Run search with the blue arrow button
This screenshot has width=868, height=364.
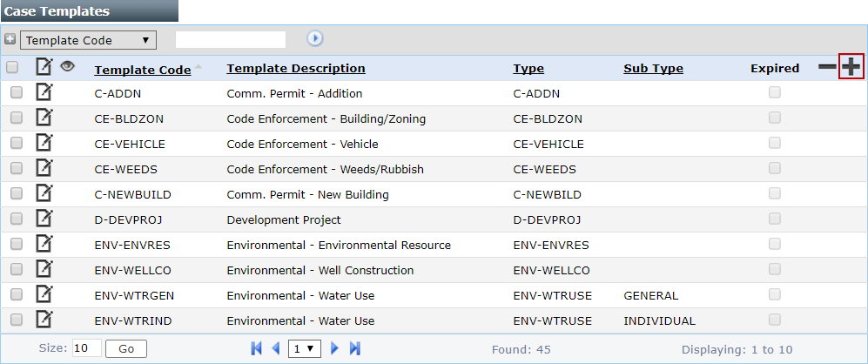pyautogui.click(x=315, y=39)
